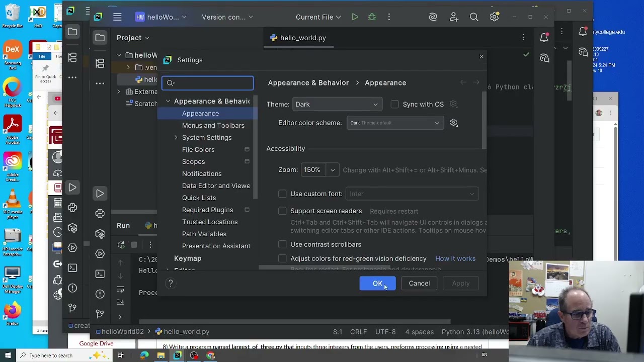
Task: Open the How it works link
Action: pos(455,258)
